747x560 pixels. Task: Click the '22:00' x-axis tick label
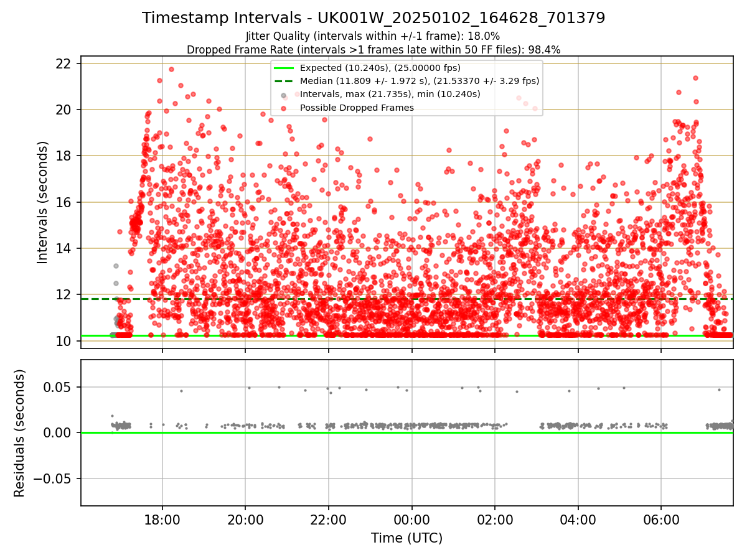pos(329,520)
